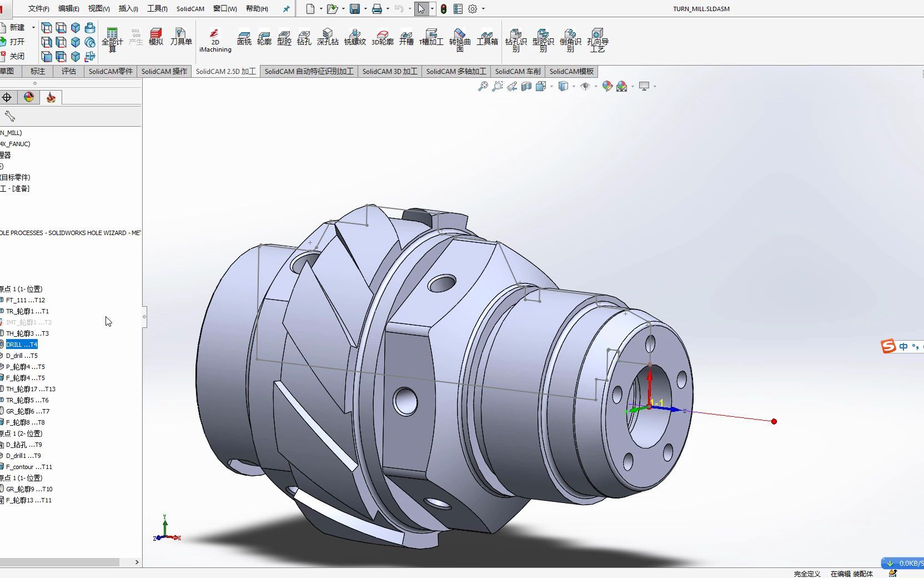924x578 pixels.
Task: Click the 全部计算 calculate-all icon
Action: coord(112,40)
